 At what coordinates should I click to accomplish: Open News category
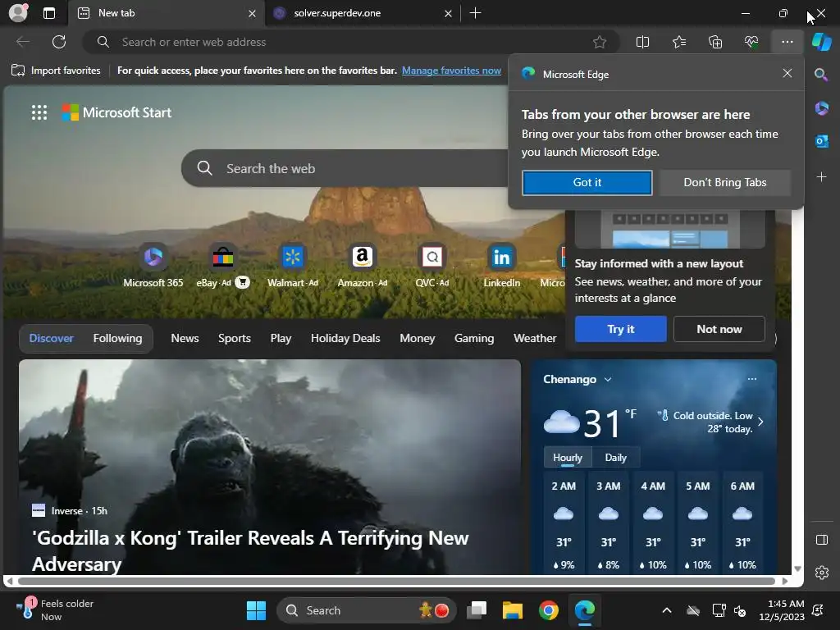click(x=185, y=338)
